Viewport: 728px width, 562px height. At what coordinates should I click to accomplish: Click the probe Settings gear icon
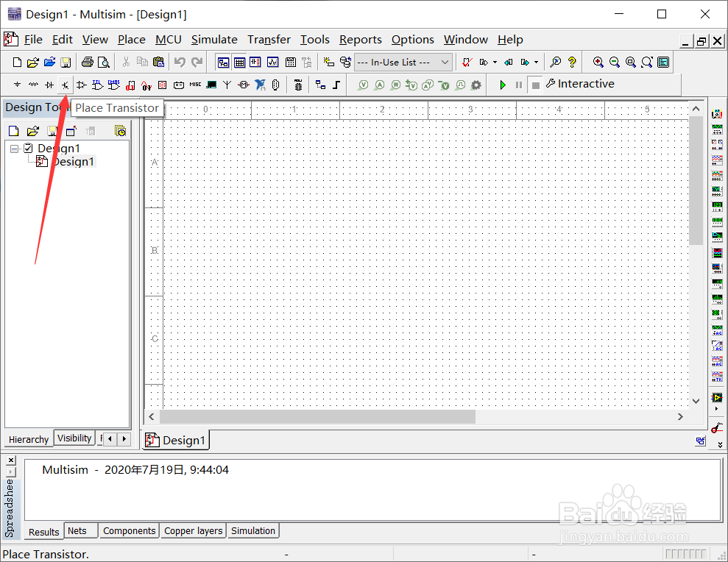pyautogui.click(x=476, y=85)
